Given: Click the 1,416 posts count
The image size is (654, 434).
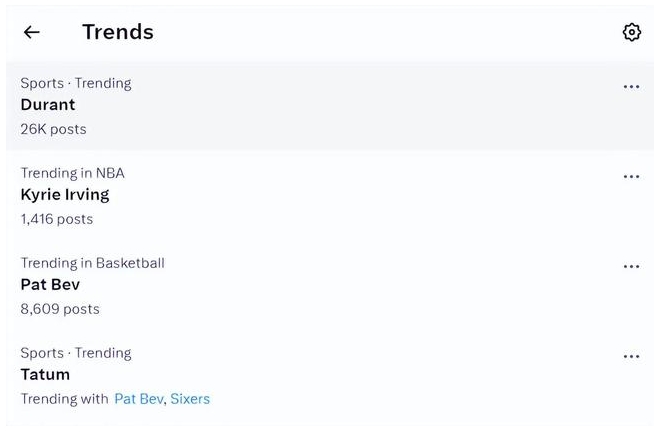Looking at the screenshot, I should (57, 219).
